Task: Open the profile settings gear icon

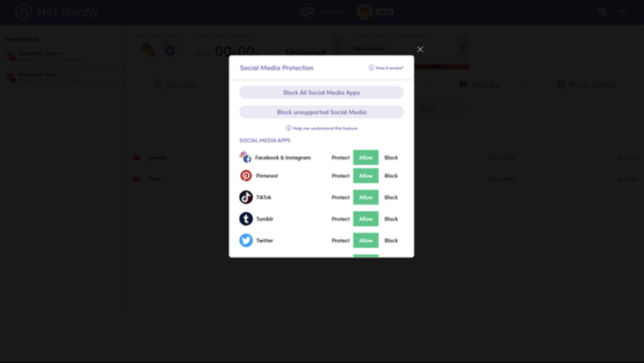Action: 169,50
